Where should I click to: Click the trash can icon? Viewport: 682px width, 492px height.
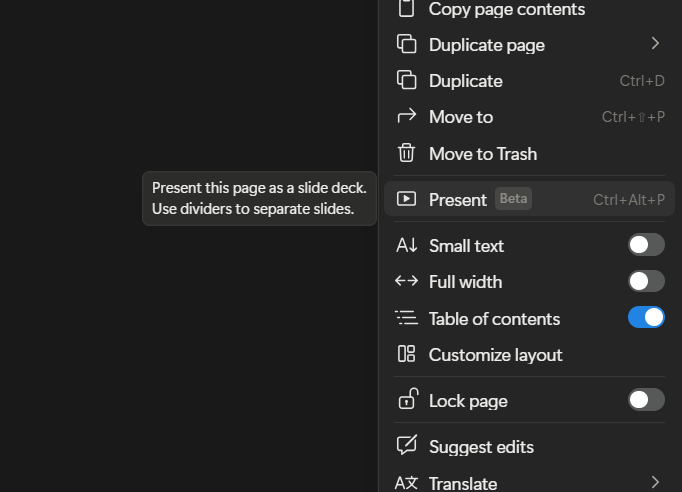tap(406, 153)
